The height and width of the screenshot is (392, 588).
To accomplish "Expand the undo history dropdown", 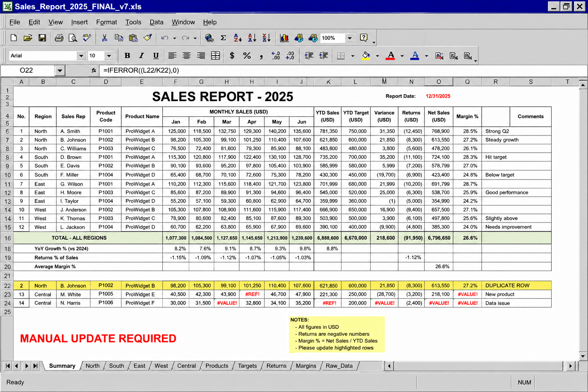I will 175,38.
